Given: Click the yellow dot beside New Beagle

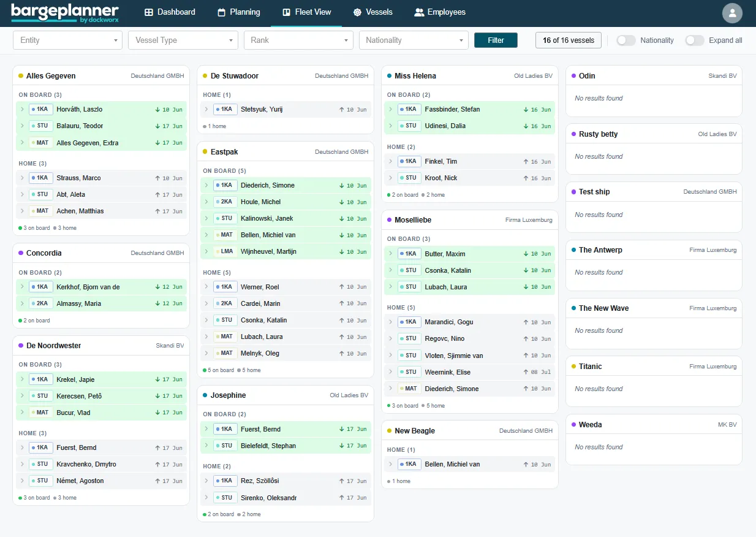Looking at the screenshot, I should point(389,431).
